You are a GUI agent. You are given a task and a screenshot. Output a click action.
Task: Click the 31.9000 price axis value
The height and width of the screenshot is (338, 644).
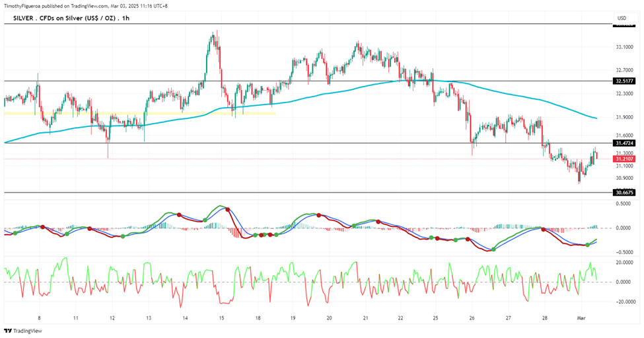tap(624, 117)
